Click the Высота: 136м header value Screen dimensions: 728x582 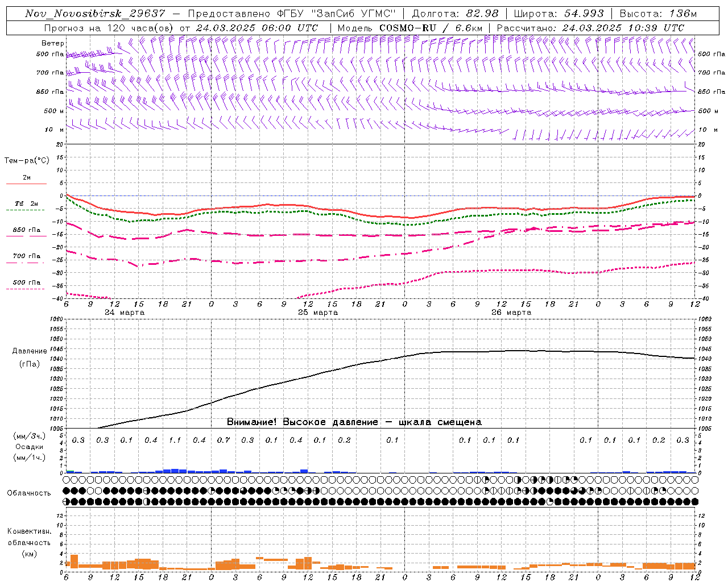pos(658,14)
